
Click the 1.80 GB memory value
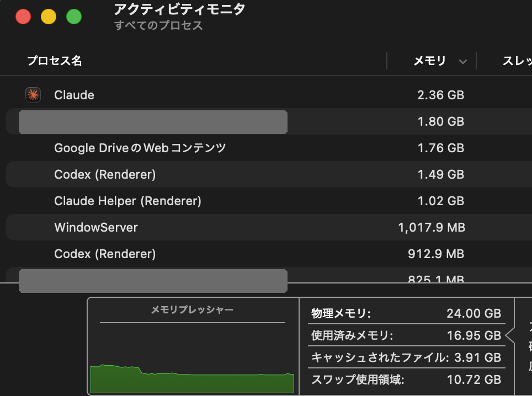point(440,121)
